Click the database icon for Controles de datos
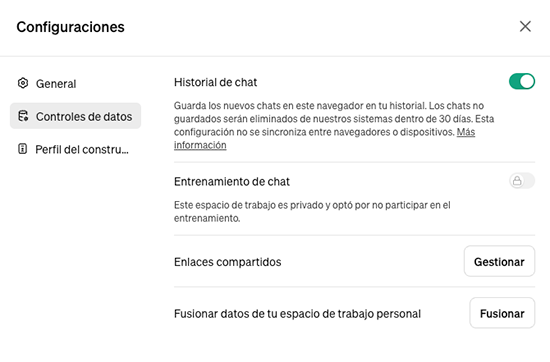The height and width of the screenshot is (362, 550). 23,116
